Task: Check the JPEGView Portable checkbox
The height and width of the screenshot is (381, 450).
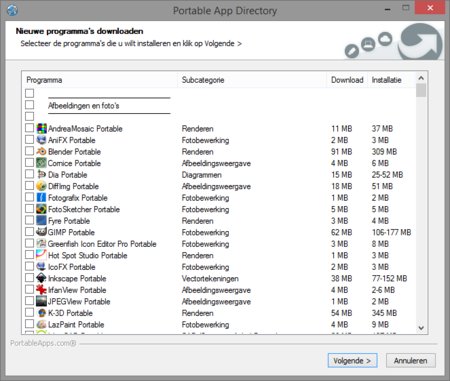Action: coord(30,301)
